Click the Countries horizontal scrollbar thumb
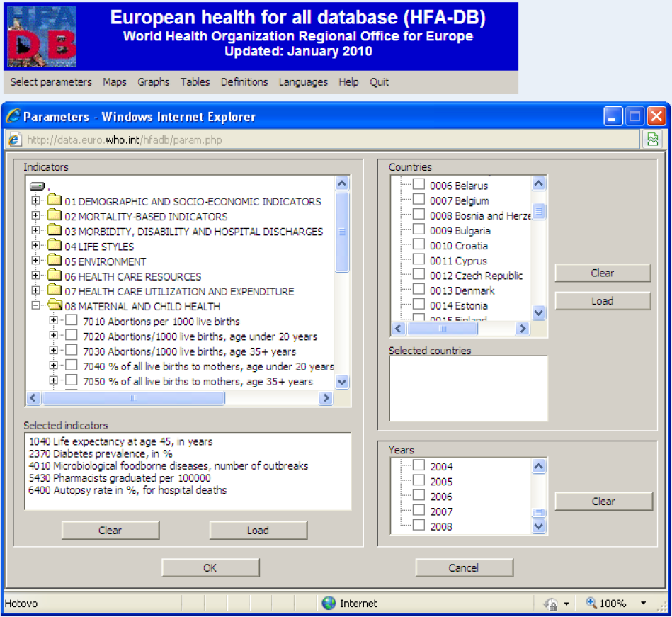 (x=443, y=329)
